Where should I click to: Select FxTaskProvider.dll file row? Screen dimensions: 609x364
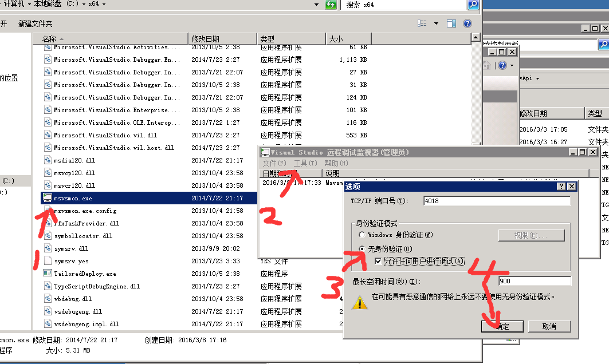click(x=149, y=223)
